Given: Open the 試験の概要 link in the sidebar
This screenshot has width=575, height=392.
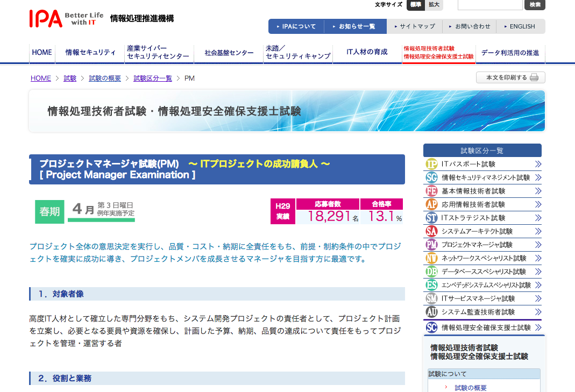Looking at the screenshot, I should [x=471, y=388].
